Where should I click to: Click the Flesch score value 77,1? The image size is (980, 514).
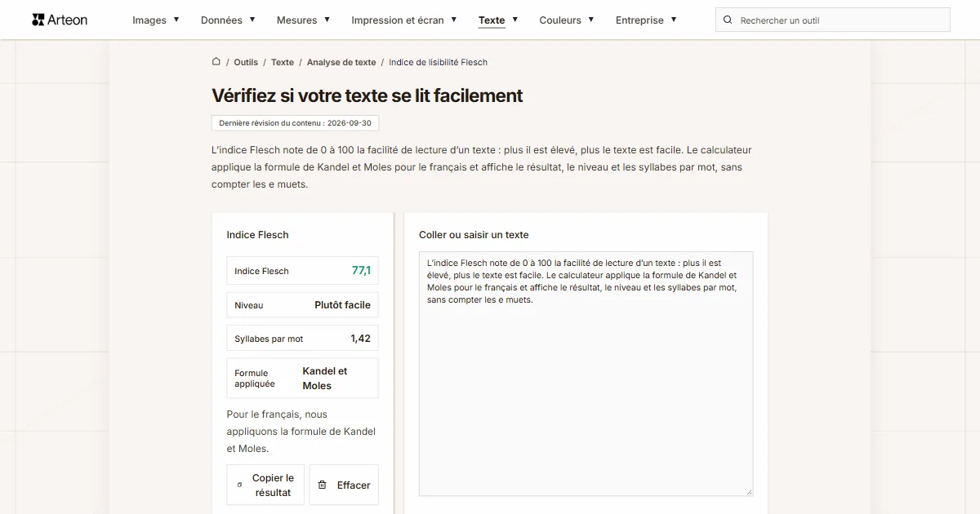(361, 270)
